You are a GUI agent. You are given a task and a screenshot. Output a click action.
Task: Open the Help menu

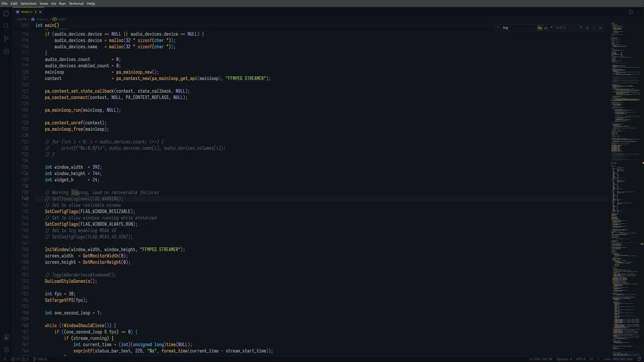click(x=91, y=4)
